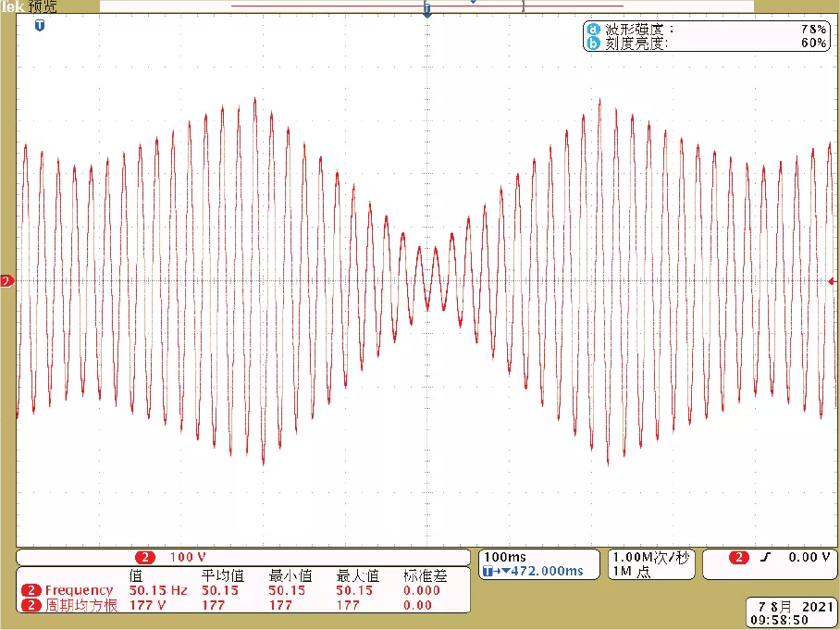Select the channel 2 badge in the Frequency row
The image size is (840, 630).
[x=31, y=591]
